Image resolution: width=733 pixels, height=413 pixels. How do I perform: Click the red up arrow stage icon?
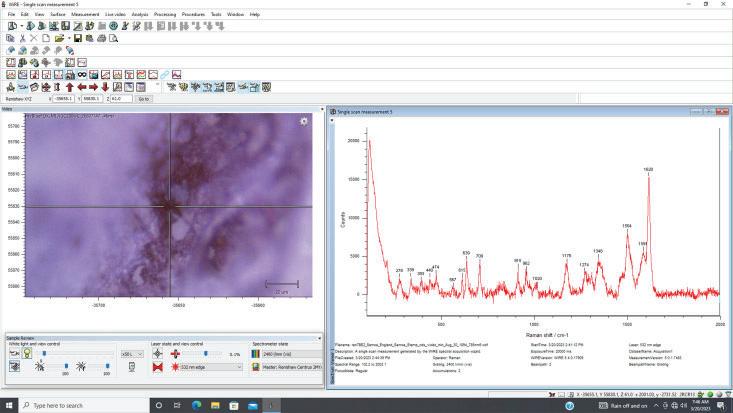click(x=70, y=87)
